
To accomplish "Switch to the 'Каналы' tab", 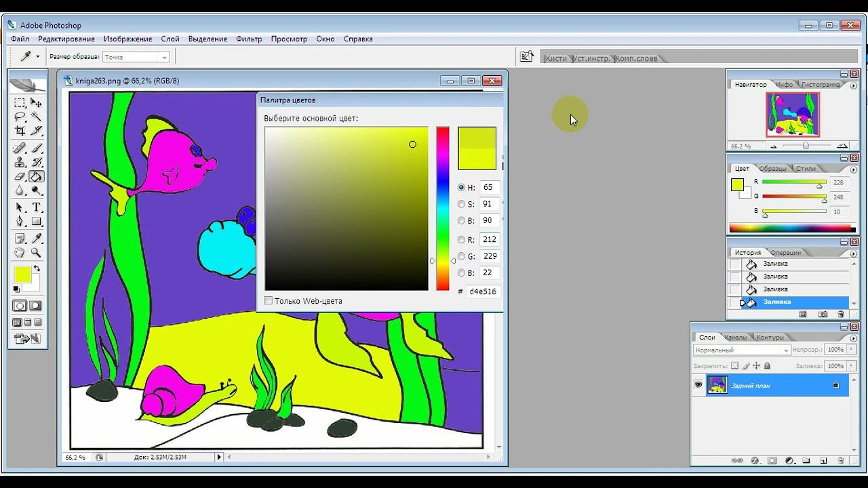I will click(x=735, y=337).
